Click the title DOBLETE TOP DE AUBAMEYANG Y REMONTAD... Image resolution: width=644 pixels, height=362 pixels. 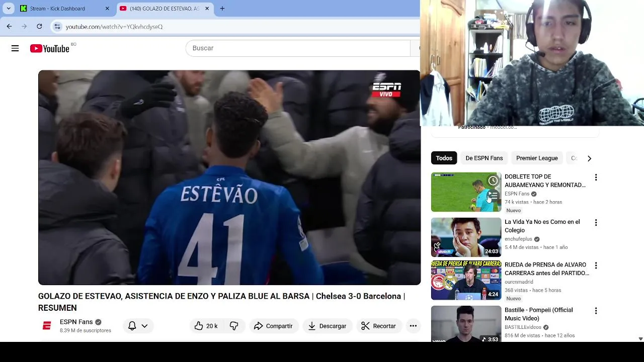point(545,181)
